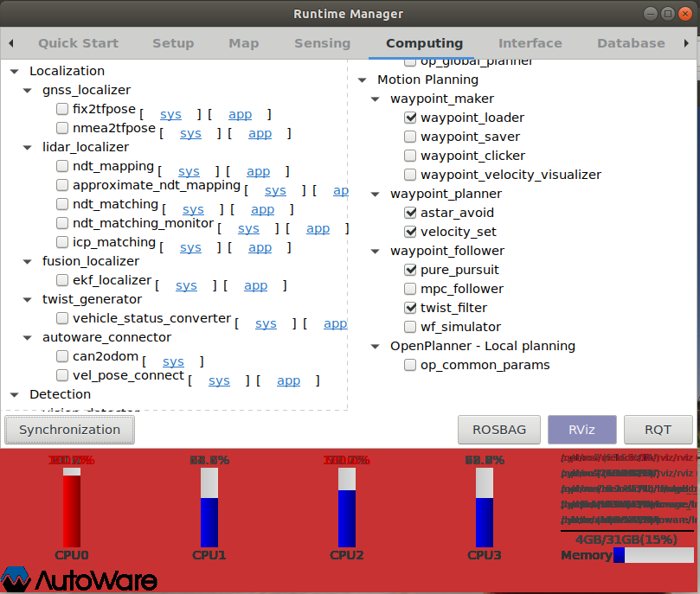The image size is (700, 594).
Task: Collapse the Motion Planning section
Action: coord(362,79)
